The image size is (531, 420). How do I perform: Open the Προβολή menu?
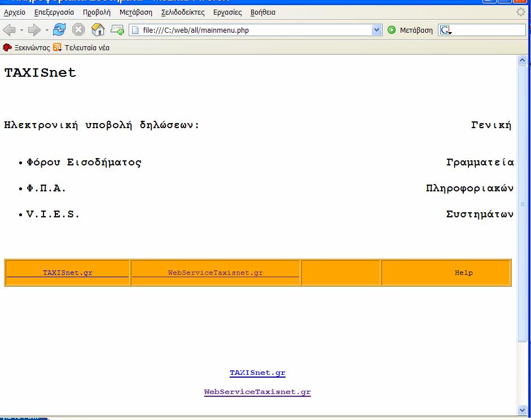point(97,12)
